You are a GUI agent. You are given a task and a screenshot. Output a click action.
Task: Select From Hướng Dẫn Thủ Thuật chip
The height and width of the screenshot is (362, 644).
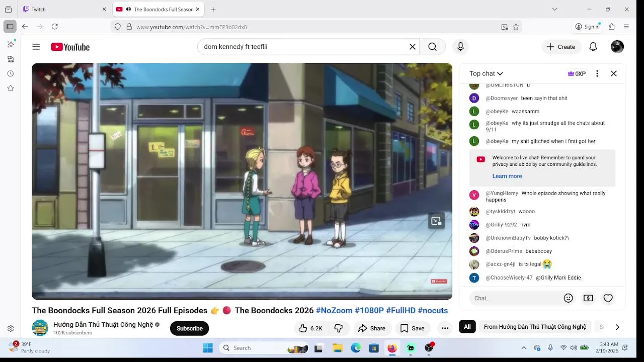click(535, 327)
